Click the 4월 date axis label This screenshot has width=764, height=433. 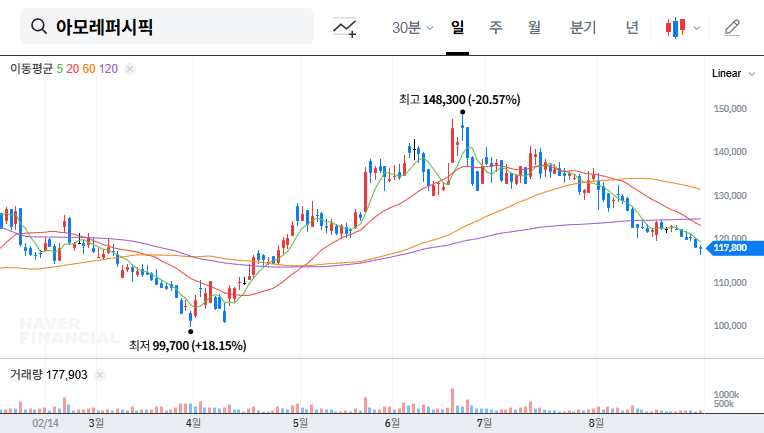point(193,423)
